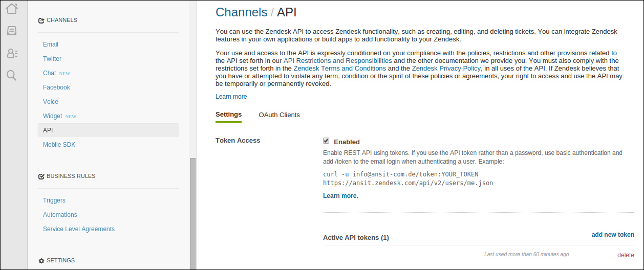This screenshot has height=270, width=644.
Task: Disable the Token Access Enabled checkbox
Action: click(x=326, y=141)
